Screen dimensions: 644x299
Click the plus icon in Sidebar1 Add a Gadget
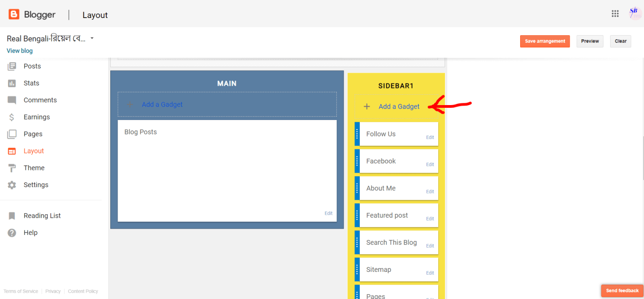[x=367, y=106]
